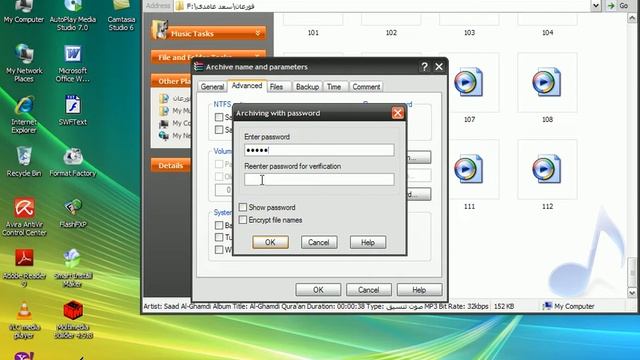640x360 pixels.
Task: Click Explorer scrollbar up arrow
Action: coord(632,18)
